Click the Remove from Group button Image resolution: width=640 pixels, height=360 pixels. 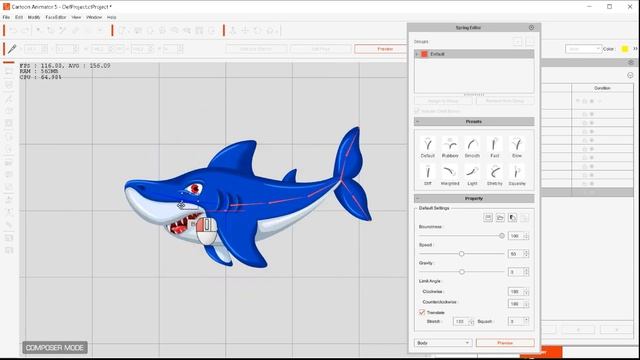coord(505,101)
